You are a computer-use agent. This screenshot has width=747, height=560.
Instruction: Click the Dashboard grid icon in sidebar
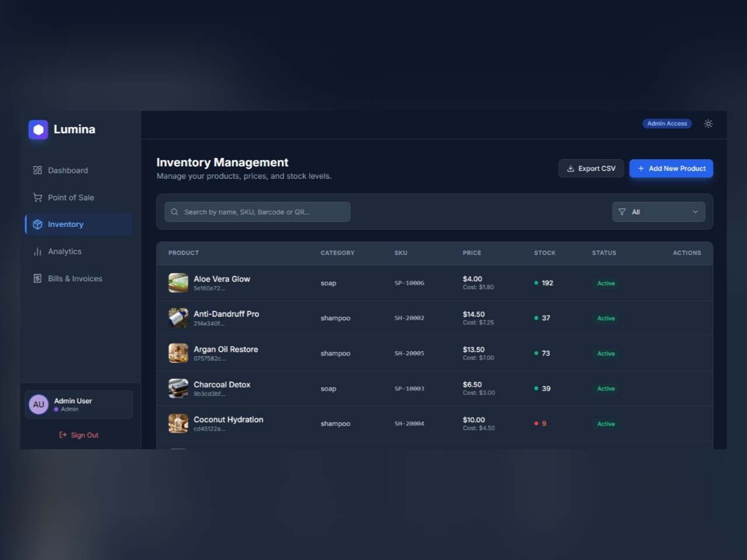point(37,170)
